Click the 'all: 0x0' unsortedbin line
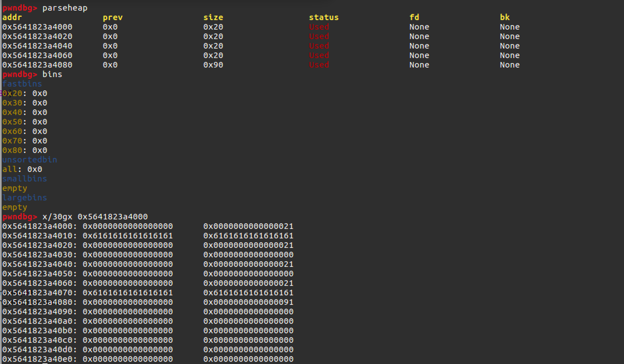 point(22,169)
